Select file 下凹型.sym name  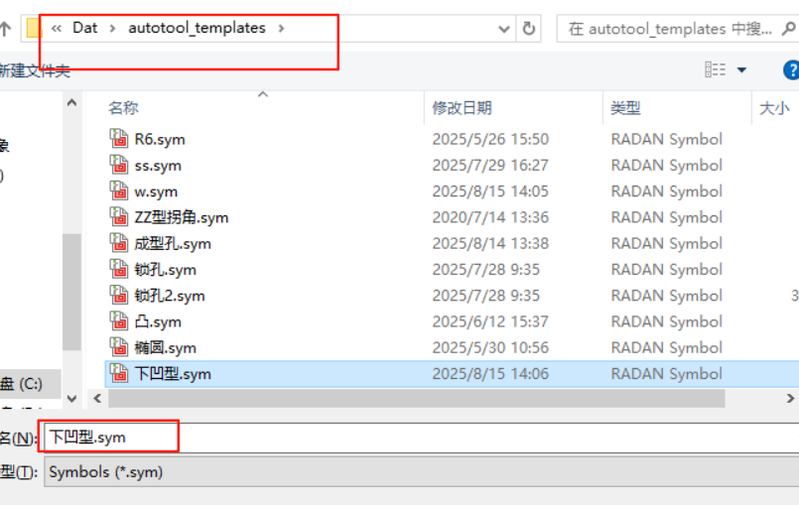(172, 374)
